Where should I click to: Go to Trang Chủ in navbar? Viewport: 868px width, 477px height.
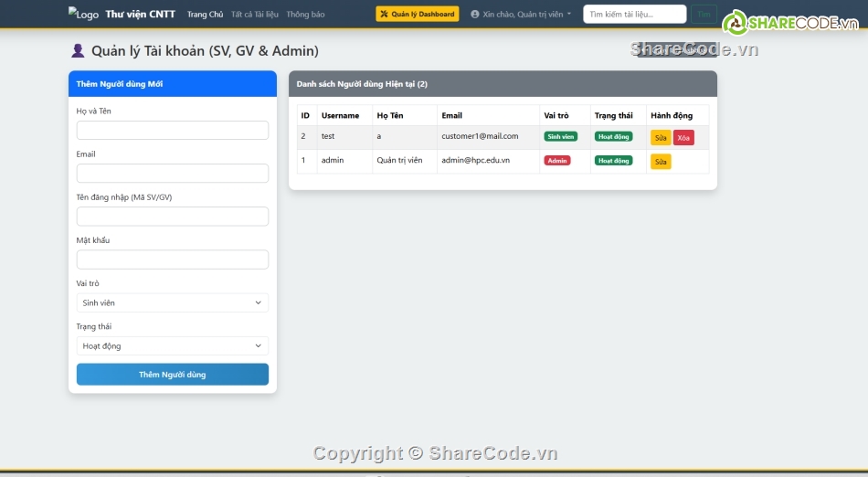click(205, 15)
